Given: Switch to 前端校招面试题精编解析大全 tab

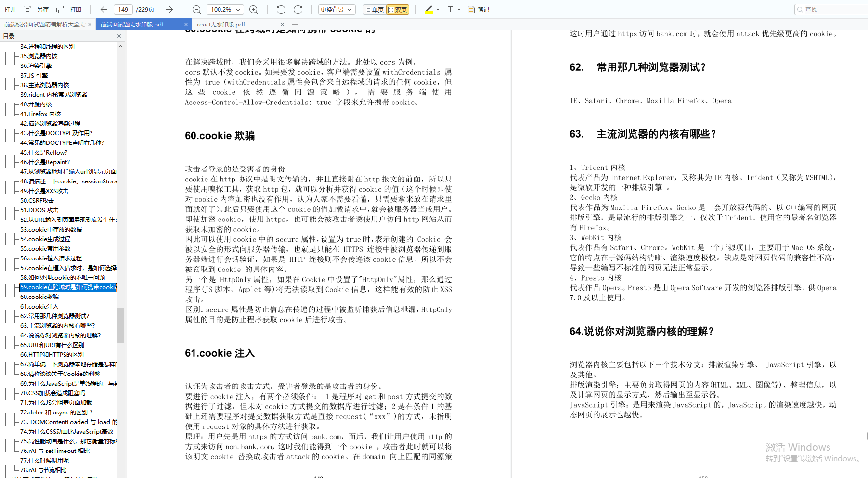Looking at the screenshot, I should pyautogui.click(x=44, y=24).
